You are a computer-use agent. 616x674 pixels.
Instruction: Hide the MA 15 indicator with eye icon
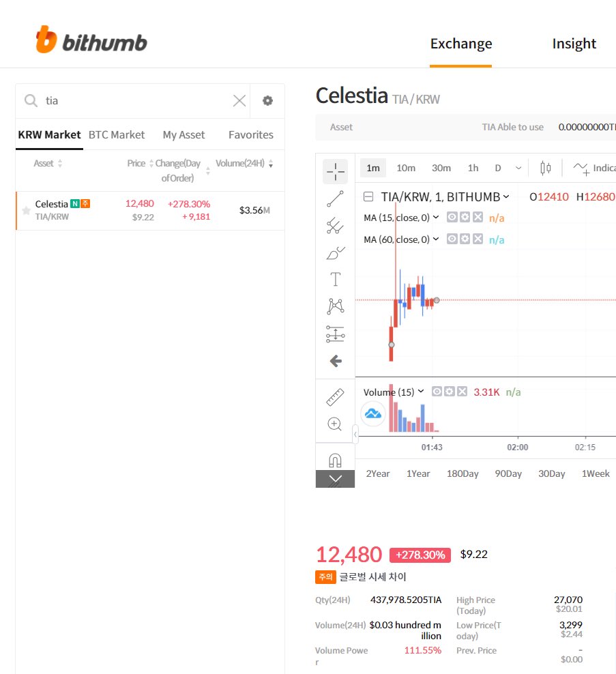tap(452, 217)
